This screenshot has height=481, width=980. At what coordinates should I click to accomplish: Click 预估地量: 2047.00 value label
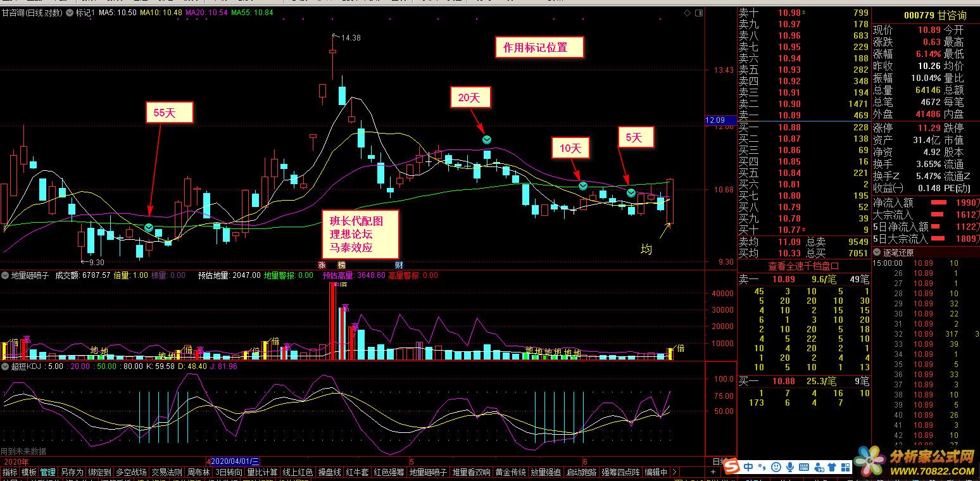[x=229, y=275]
